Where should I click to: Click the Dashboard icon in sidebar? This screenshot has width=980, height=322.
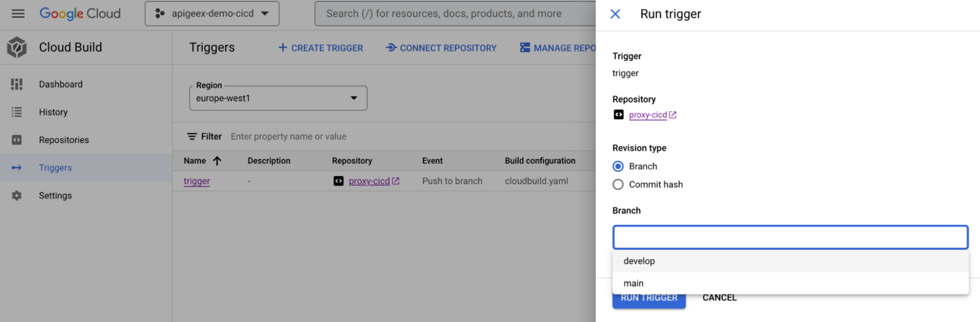coord(17,84)
